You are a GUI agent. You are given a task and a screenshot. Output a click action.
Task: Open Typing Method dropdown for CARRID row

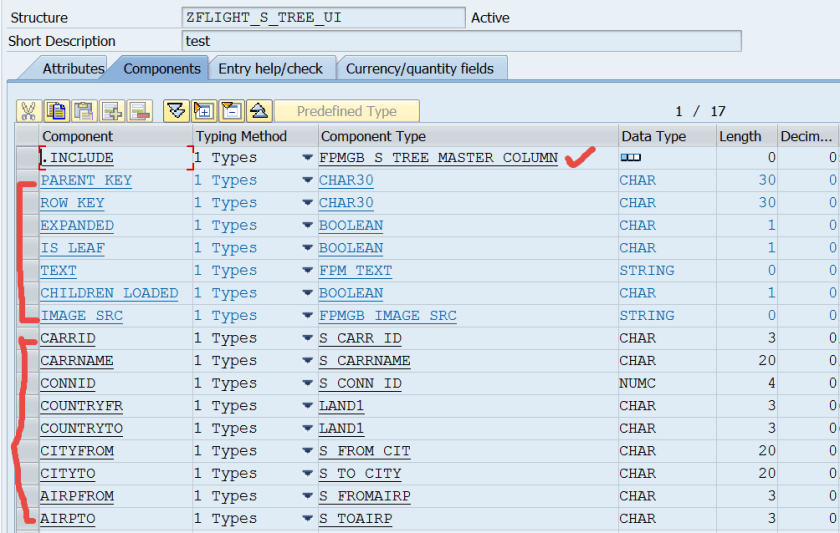(x=307, y=339)
